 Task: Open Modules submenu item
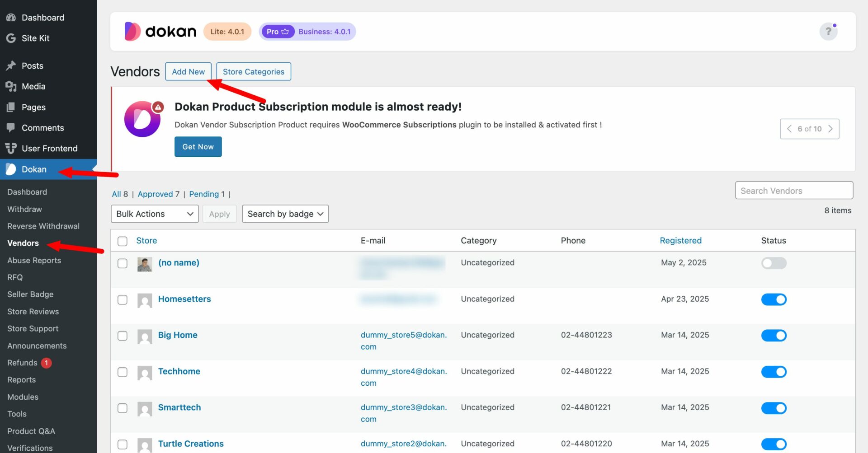[23, 397]
